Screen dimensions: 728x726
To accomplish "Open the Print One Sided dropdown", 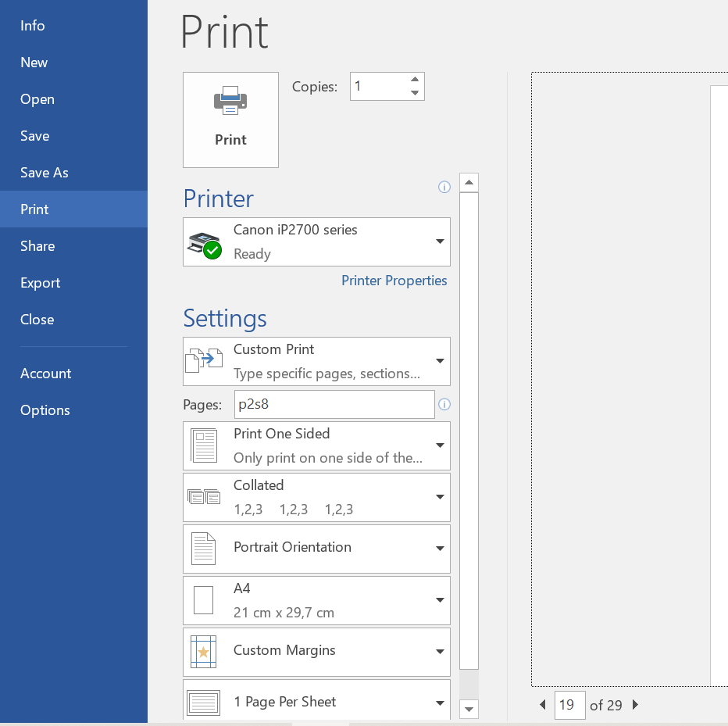I will click(316, 446).
